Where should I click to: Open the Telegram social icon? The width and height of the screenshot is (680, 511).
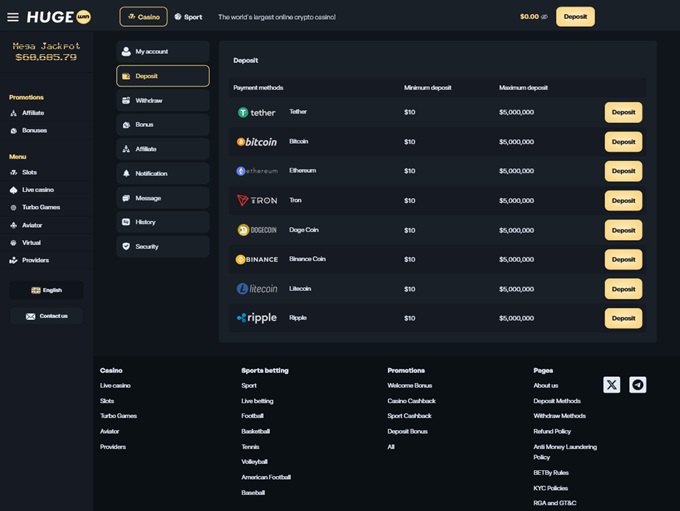(637, 385)
